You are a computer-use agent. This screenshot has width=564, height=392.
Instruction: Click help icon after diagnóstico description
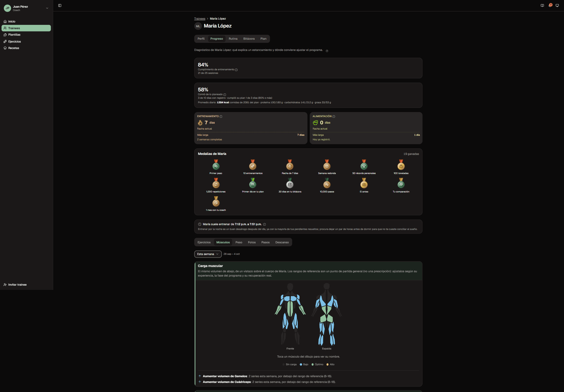[x=327, y=51]
